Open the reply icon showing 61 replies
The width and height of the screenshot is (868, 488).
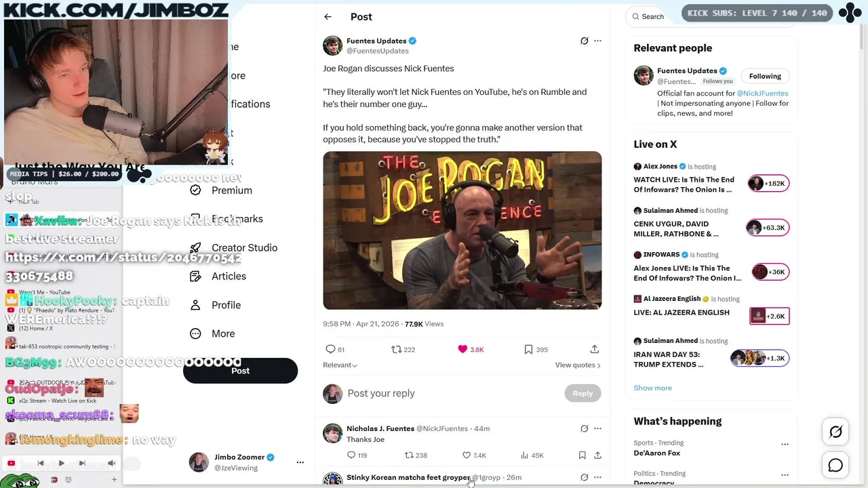click(x=331, y=349)
